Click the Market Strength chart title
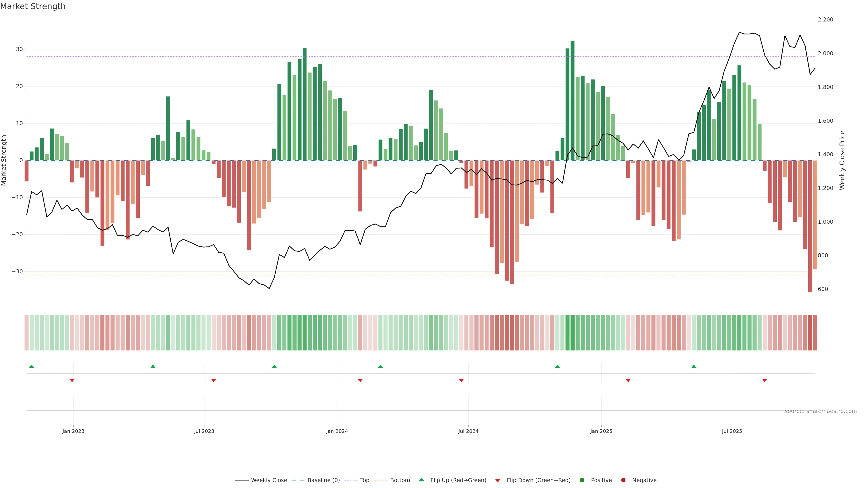The width and height of the screenshot is (868, 488). pos(33,6)
